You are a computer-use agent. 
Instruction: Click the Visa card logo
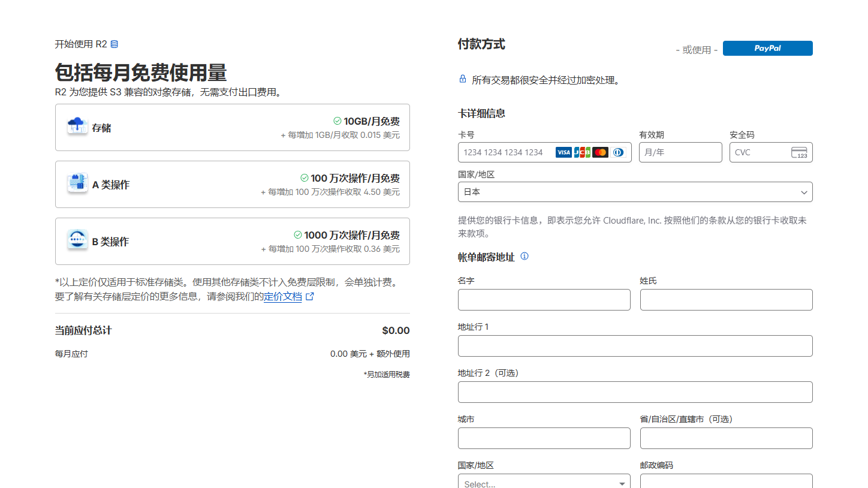click(563, 152)
